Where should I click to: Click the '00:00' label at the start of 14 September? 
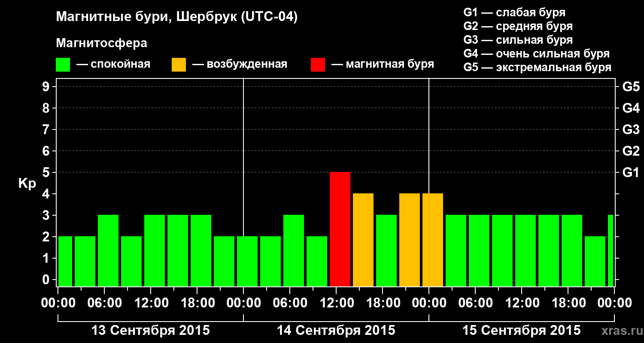click(243, 303)
